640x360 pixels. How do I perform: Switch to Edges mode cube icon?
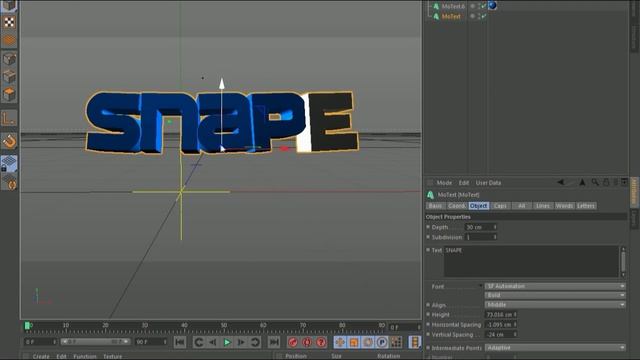(x=9, y=76)
